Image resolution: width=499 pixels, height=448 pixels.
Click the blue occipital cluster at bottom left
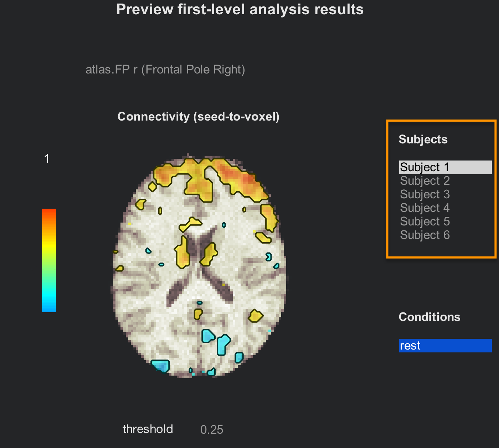tap(161, 366)
